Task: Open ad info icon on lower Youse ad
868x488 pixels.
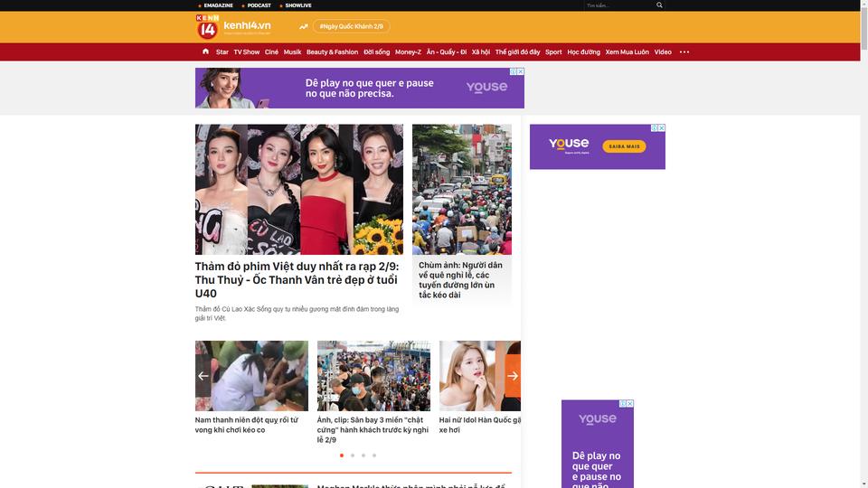Action: coord(623,404)
